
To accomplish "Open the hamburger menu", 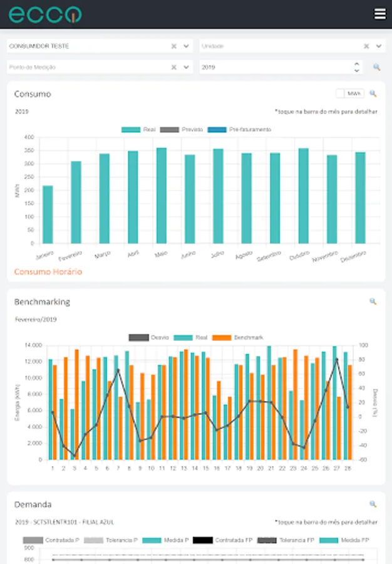I will click(379, 14).
